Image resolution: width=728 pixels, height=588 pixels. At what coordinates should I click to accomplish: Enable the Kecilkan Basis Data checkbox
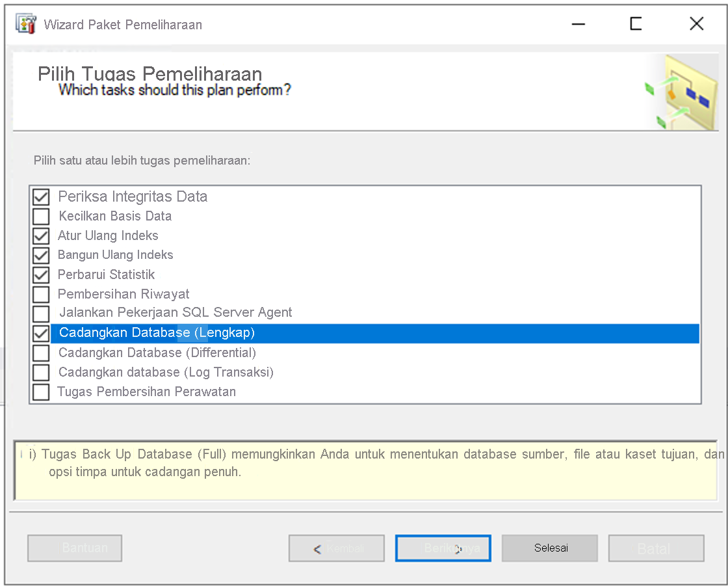[x=41, y=217]
